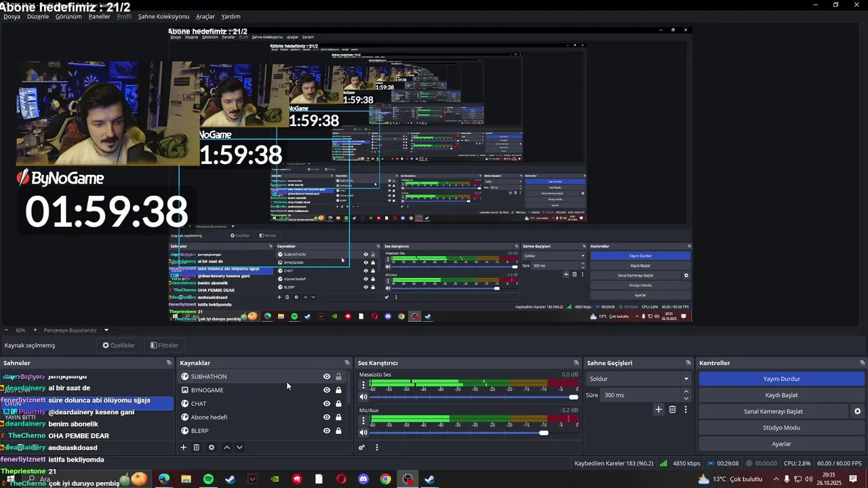Open the Düzenle menu
Image resolution: width=868 pixels, height=488 pixels.
pyautogui.click(x=38, y=16)
